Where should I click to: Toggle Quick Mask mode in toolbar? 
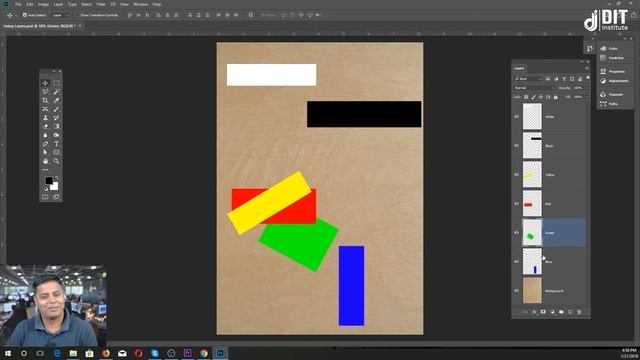pos(45,197)
